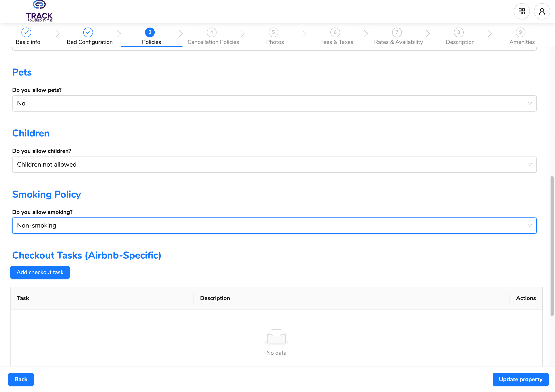The height and width of the screenshot is (392, 555).
Task: Click the step 7 circle icon
Action: pos(397,32)
